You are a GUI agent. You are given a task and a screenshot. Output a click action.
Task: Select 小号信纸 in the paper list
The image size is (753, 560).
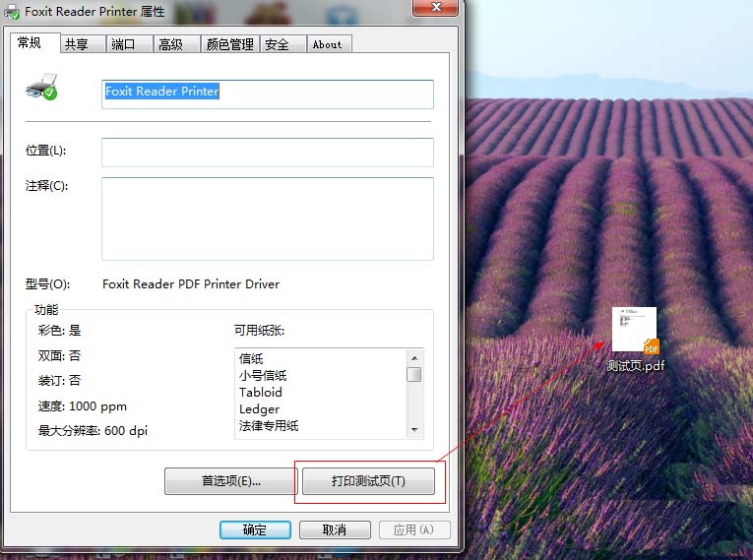(263, 375)
